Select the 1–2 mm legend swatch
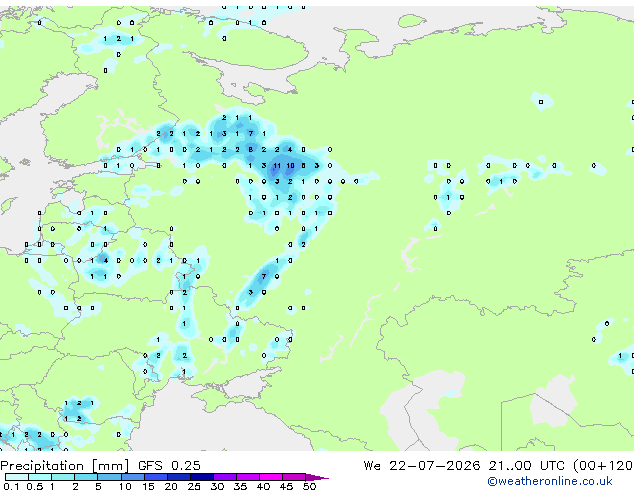634x490 pixels. pyautogui.click(x=63, y=477)
